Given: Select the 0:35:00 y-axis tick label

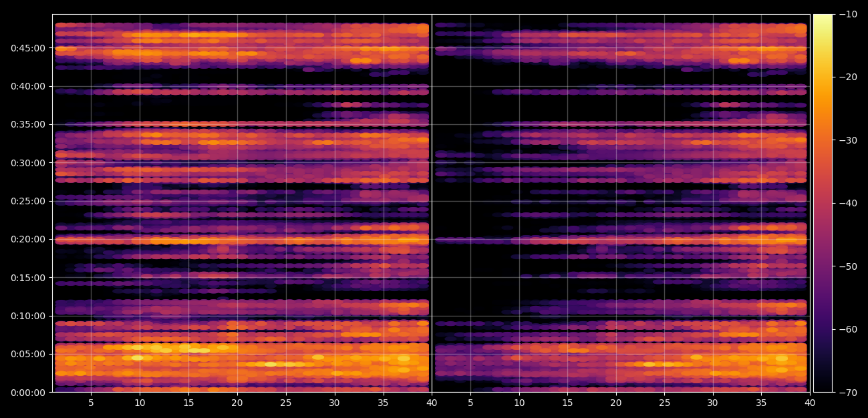Looking at the screenshot, I should click(x=27, y=124).
